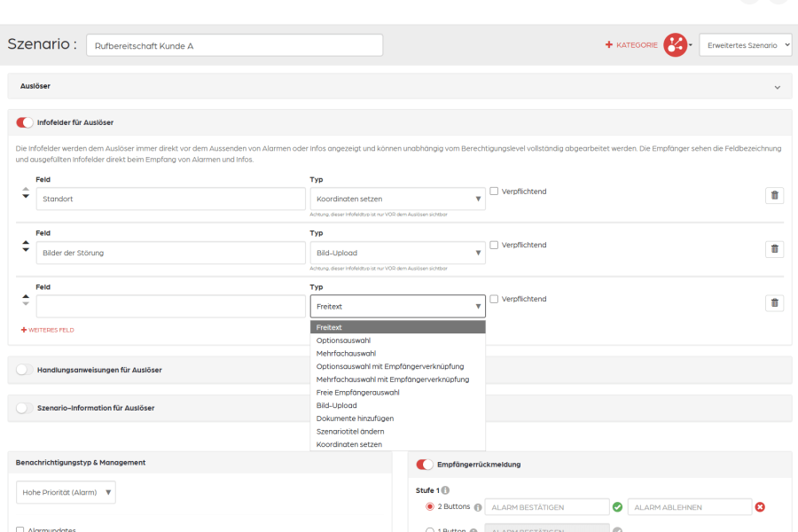Open the Hohe Priorität (Alarm) dropdown
Screen dimensions: 798x532
[x=66, y=492]
